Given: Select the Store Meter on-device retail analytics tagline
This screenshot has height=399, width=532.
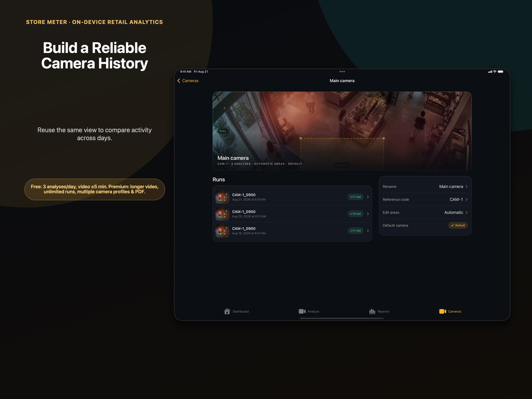Looking at the screenshot, I should point(95,22).
